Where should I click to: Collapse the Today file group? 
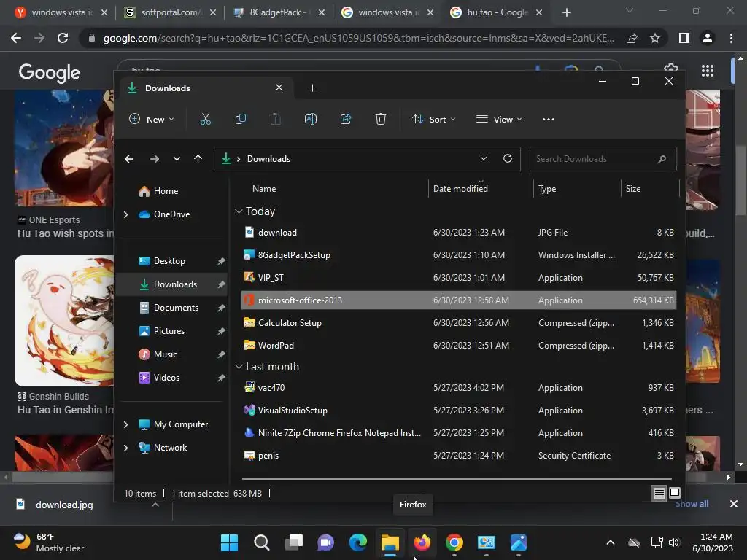point(239,211)
